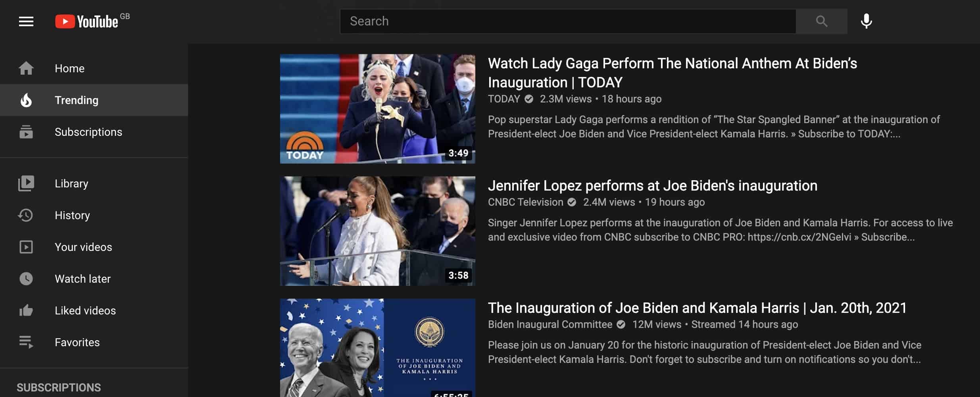The image size is (980, 397).
Task: Click the 3:49 duration badge
Action: coord(458,153)
